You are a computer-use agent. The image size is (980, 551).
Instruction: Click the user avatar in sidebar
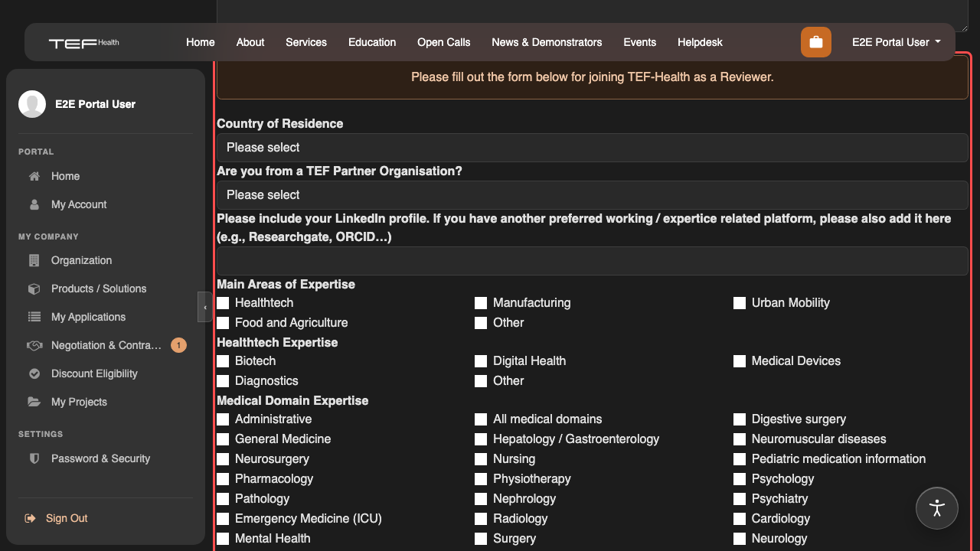coord(32,104)
